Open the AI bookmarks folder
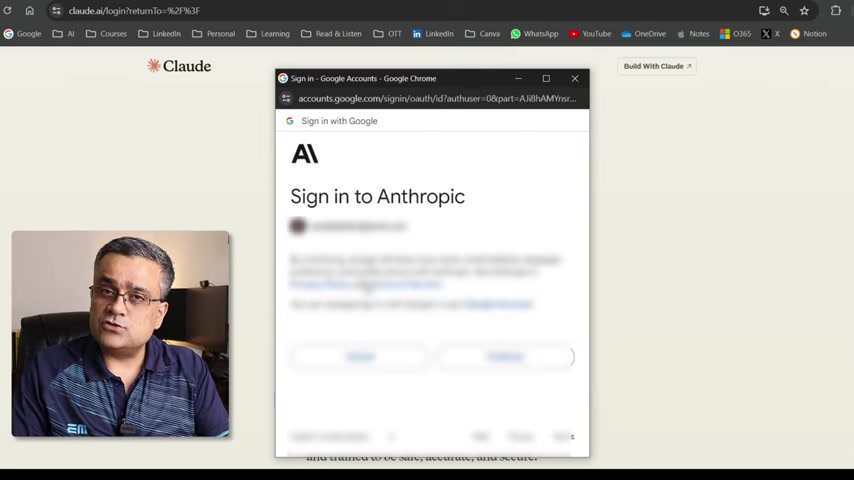Viewport: 854px width, 480px height. tap(64, 34)
